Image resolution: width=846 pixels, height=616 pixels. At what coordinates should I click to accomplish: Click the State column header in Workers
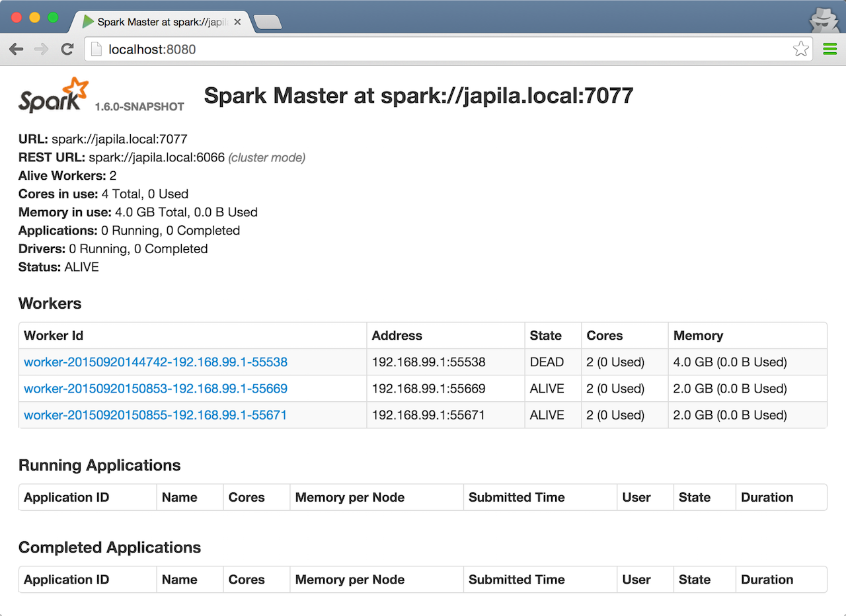545,336
